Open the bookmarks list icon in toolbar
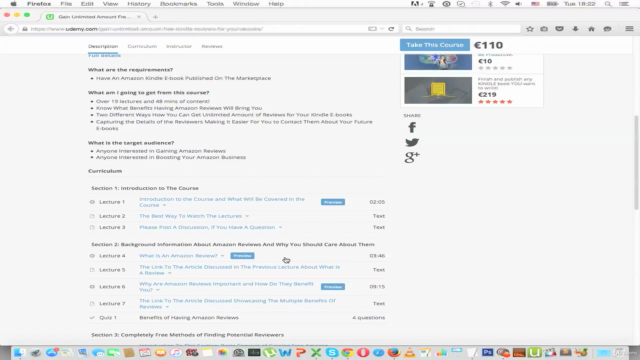The image size is (640, 360). coord(544,29)
